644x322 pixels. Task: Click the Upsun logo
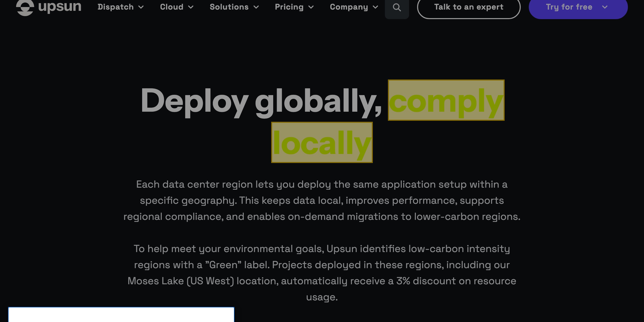pyautogui.click(x=49, y=7)
